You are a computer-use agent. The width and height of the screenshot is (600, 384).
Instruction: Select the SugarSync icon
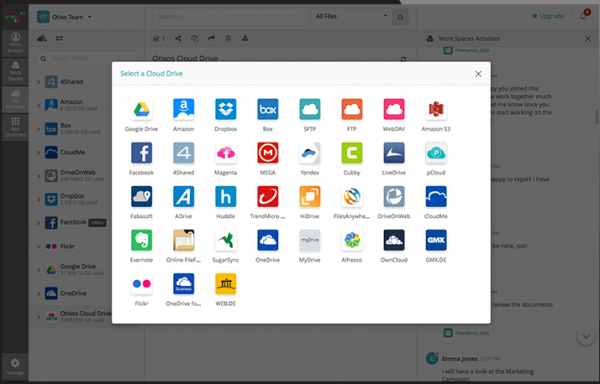point(225,240)
